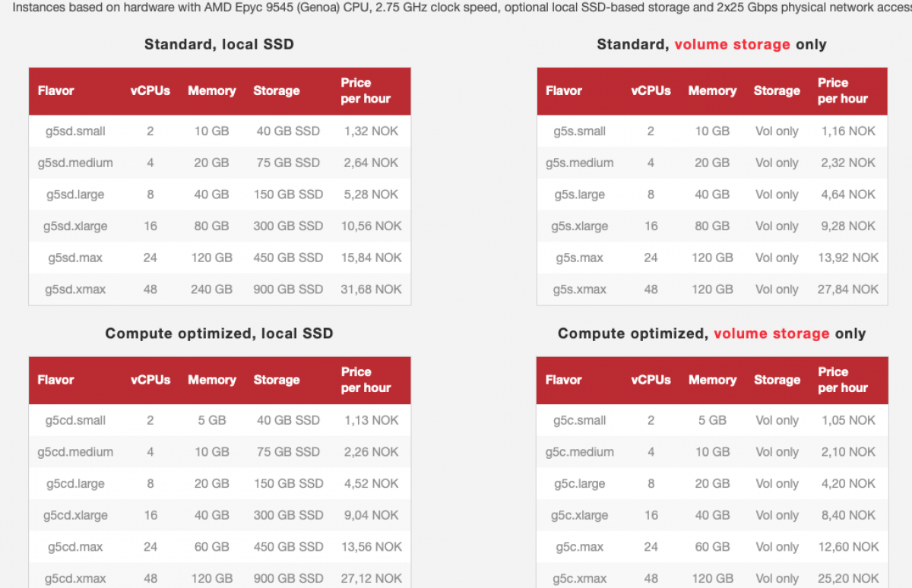Click the volume storage link in Compute optimized heading
Image resolution: width=912 pixels, height=588 pixels.
coord(771,333)
